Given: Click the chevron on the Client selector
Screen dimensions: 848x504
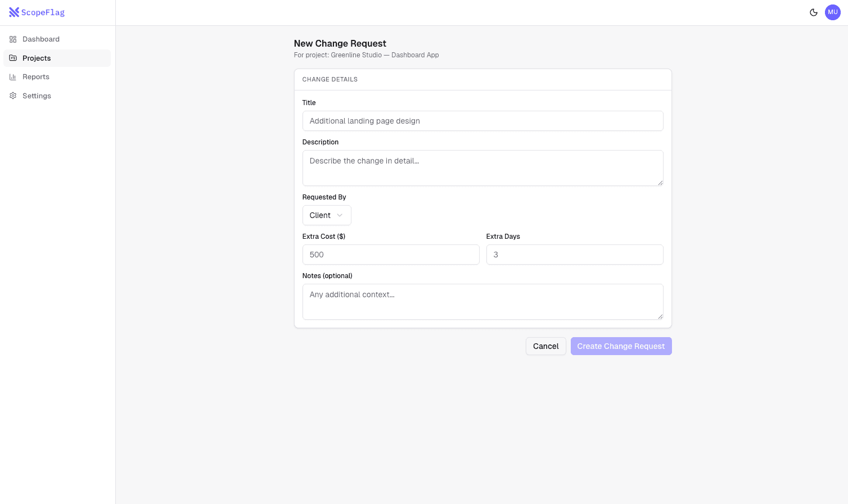Looking at the screenshot, I should pyautogui.click(x=340, y=215).
